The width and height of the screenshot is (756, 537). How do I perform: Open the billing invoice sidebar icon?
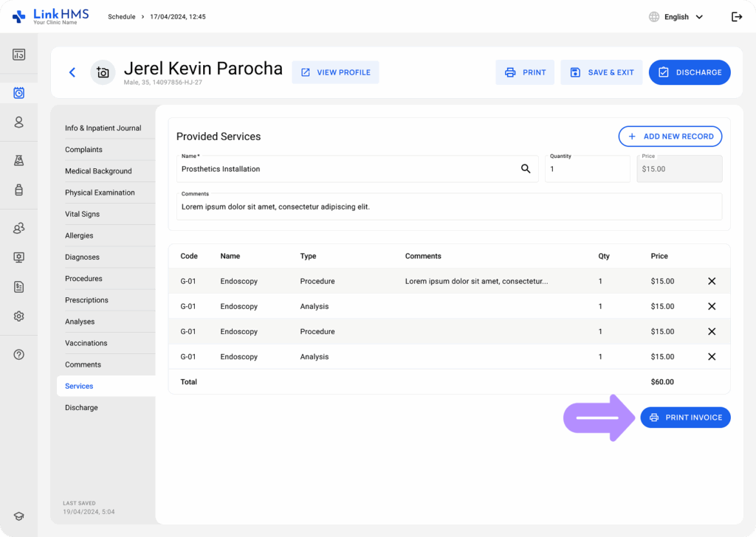pyautogui.click(x=18, y=287)
